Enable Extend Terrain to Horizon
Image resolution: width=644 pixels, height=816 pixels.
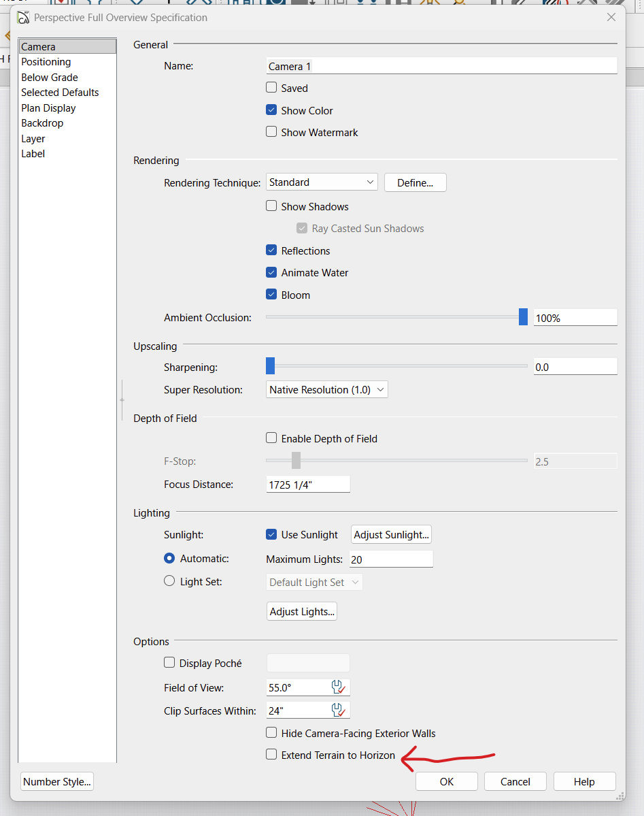pos(271,755)
